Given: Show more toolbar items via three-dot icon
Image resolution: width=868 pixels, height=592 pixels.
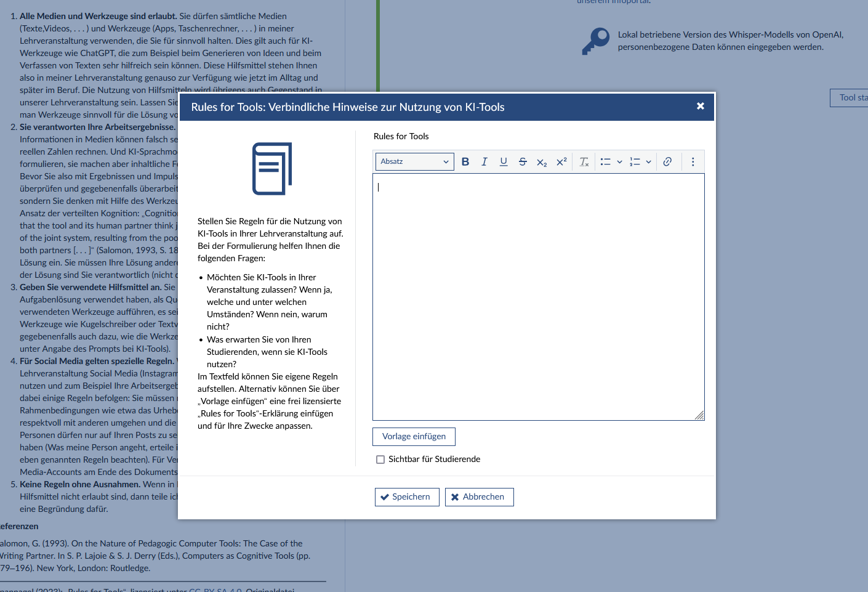Looking at the screenshot, I should [693, 161].
